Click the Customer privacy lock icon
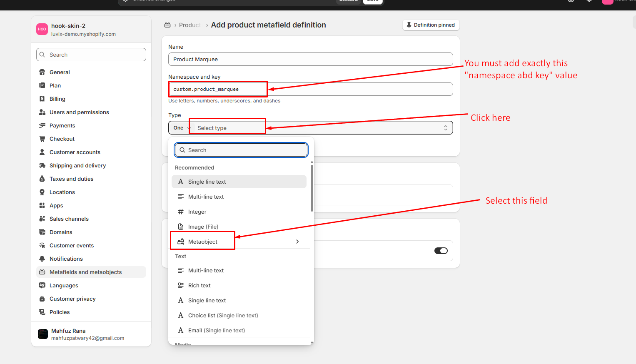Screen dimensions: 636x364 (x=42, y=299)
